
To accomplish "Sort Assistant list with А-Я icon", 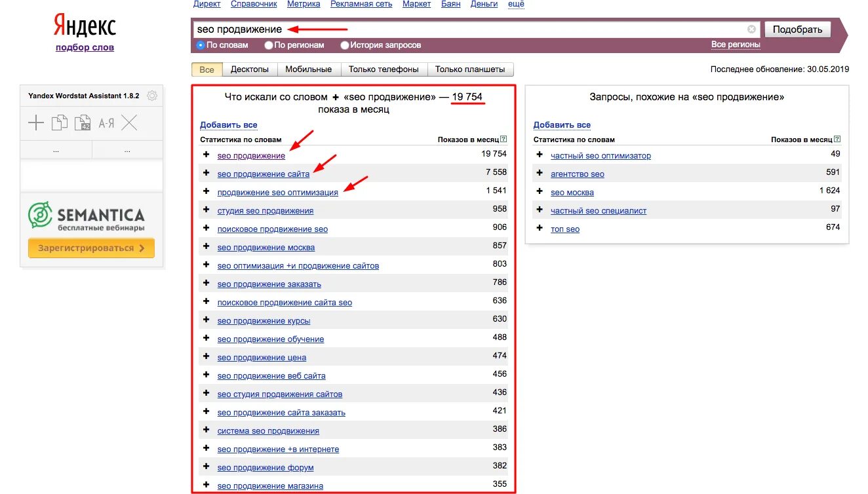I will click(106, 123).
